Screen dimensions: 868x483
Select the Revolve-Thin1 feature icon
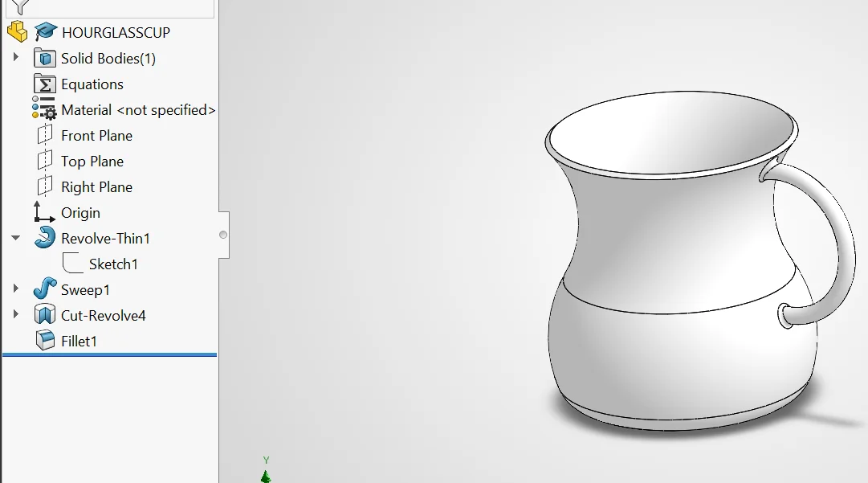(45, 238)
